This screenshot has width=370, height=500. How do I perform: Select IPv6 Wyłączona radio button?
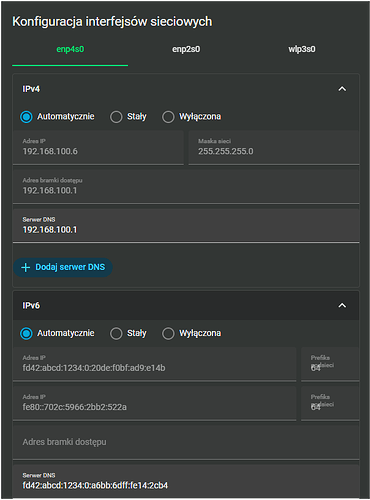[x=168, y=333]
